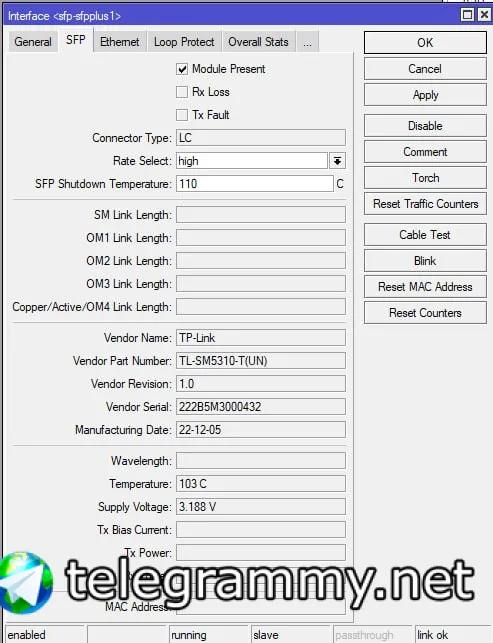Click the passthrough status bar entry
The width and height of the screenshot is (493, 643).
click(373, 635)
